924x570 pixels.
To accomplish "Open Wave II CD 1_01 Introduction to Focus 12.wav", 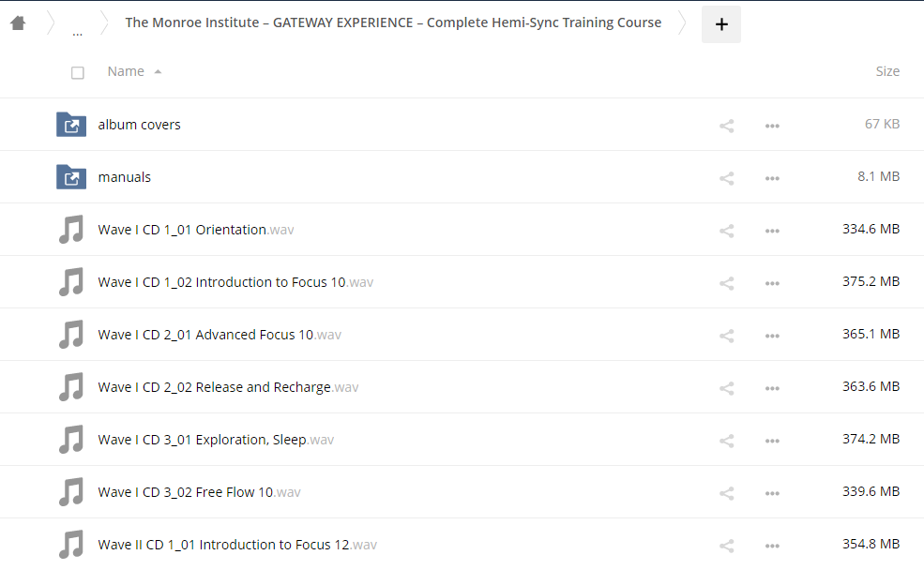I will pos(237,544).
